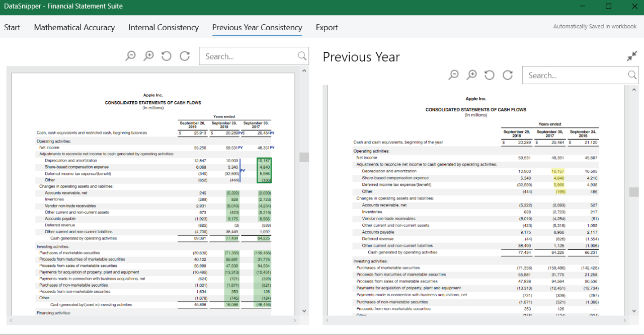Zoom in on the Previous Year viewer
The width and height of the screenshot is (644, 335).
(471, 75)
